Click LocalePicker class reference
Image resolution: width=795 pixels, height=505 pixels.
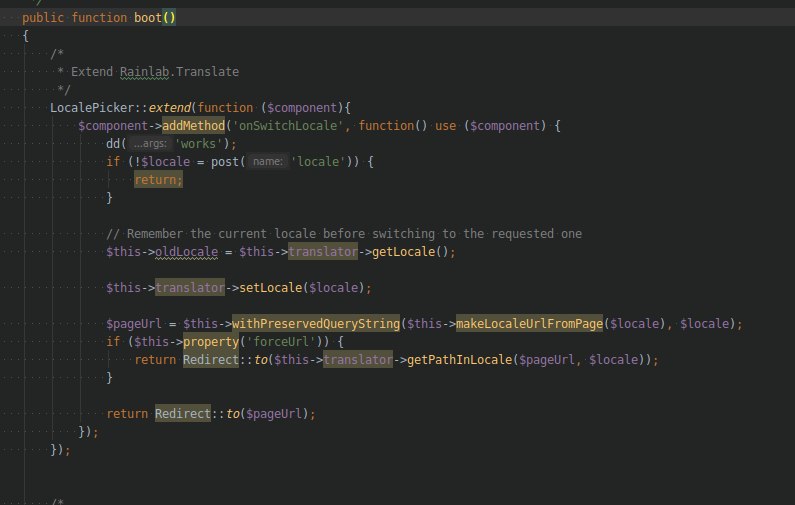click(92, 108)
